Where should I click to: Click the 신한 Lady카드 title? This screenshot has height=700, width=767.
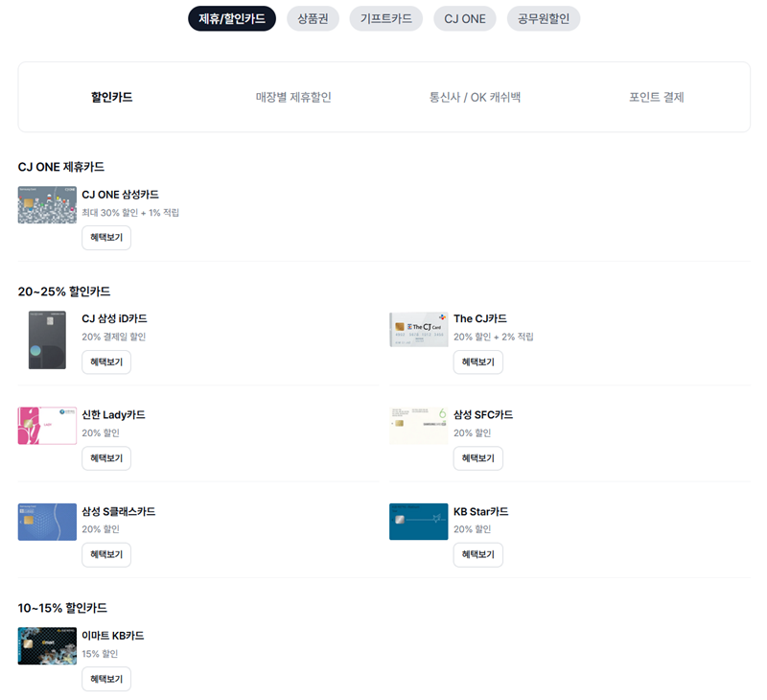(x=113, y=415)
